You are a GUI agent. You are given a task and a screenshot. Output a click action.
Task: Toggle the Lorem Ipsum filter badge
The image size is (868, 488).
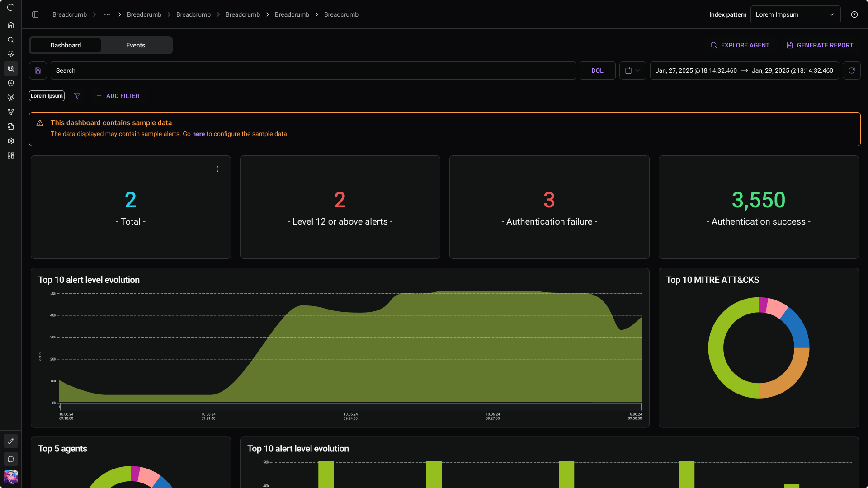coord(47,96)
